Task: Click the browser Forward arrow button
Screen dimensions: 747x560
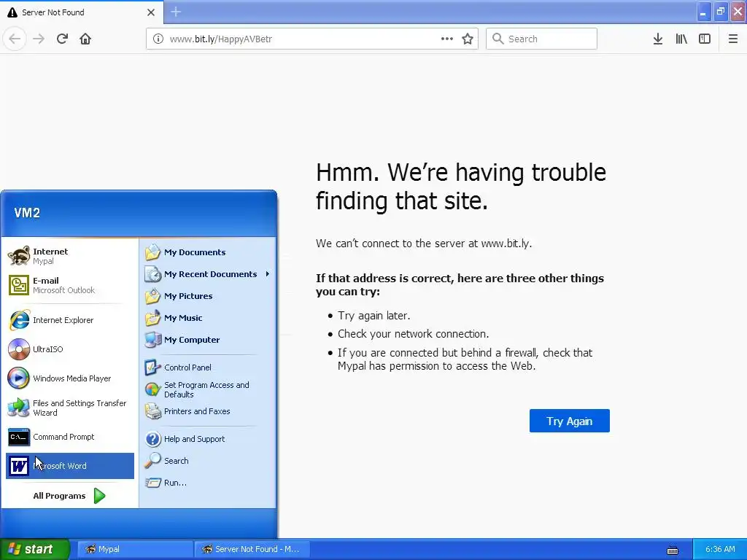Action: 39,39
